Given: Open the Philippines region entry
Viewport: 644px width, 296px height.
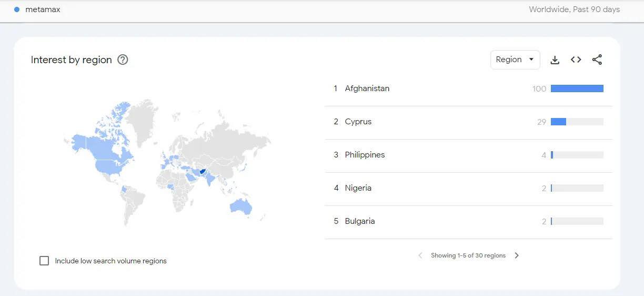Looking at the screenshot, I should coord(468,155).
